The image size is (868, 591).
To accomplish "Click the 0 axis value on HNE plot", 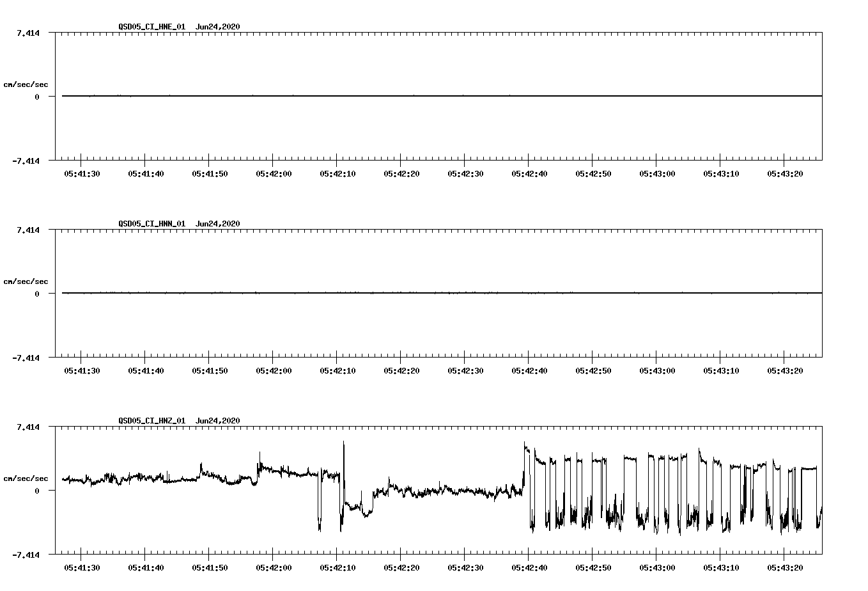I will [x=37, y=97].
